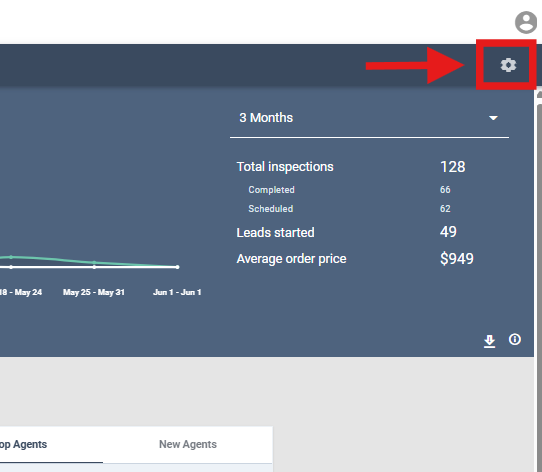Open the user account profile icon
542x472 pixels.
click(526, 22)
